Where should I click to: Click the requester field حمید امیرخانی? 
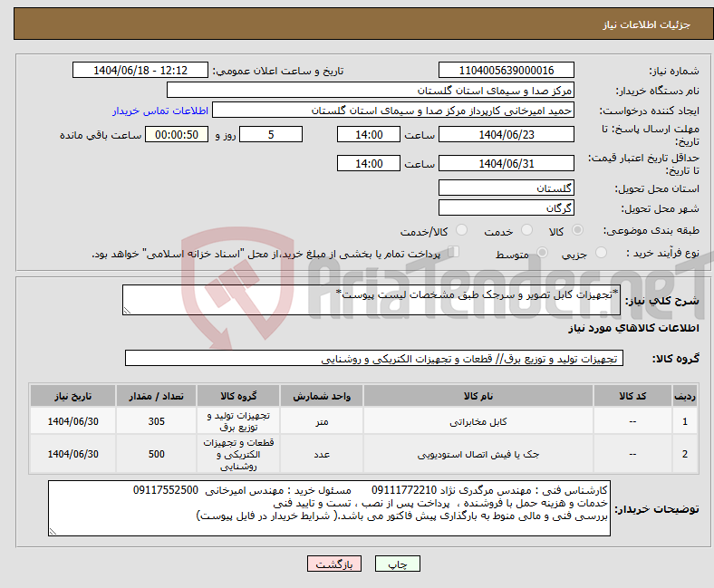[x=393, y=111]
